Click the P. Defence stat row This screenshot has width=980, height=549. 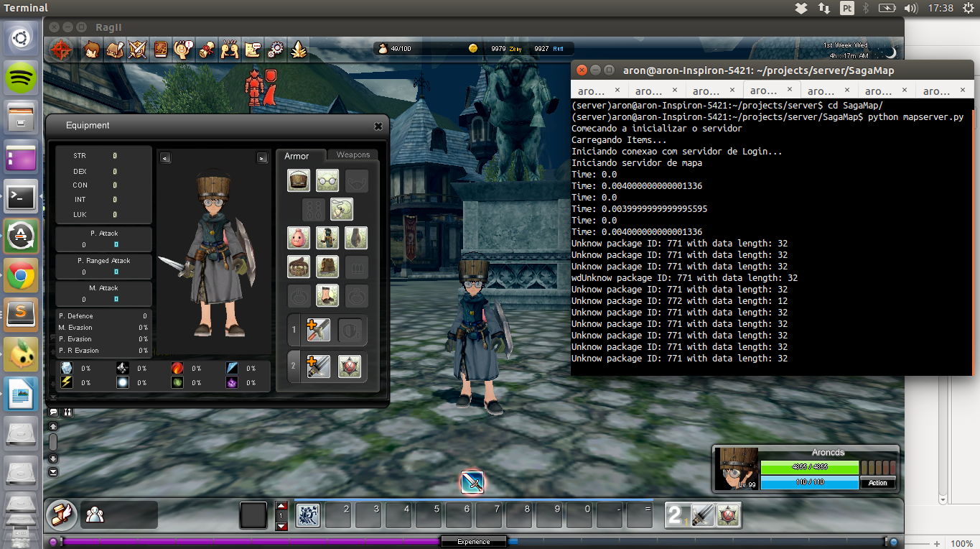coord(103,316)
